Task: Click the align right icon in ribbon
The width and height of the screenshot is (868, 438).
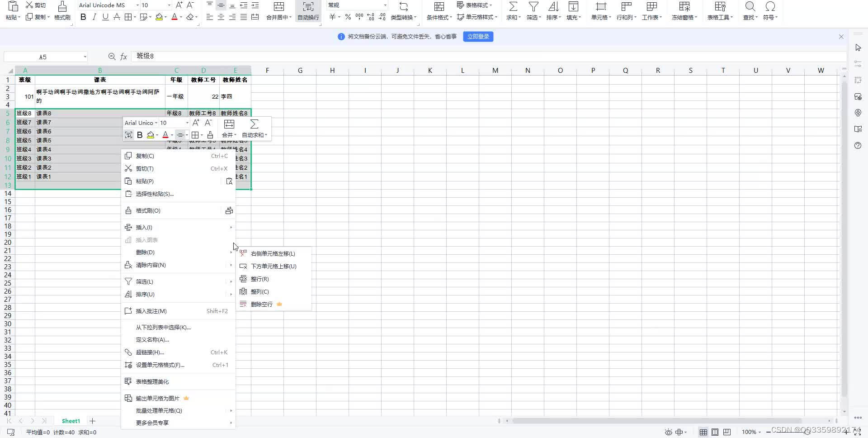Action: 232,17
